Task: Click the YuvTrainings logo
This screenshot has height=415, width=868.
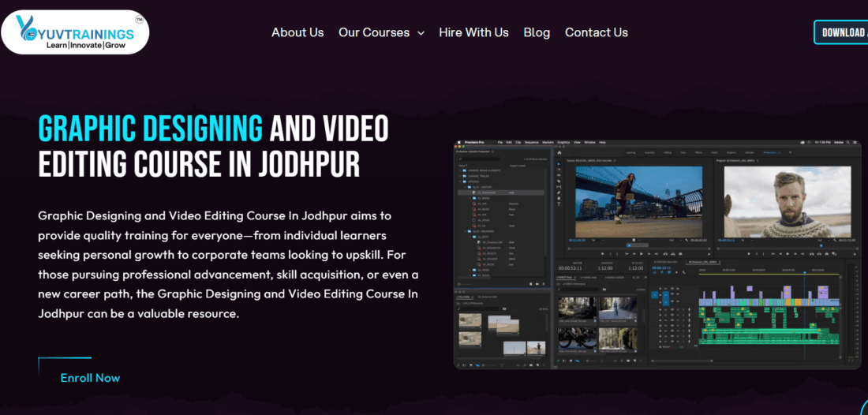Action: (75, 32)
